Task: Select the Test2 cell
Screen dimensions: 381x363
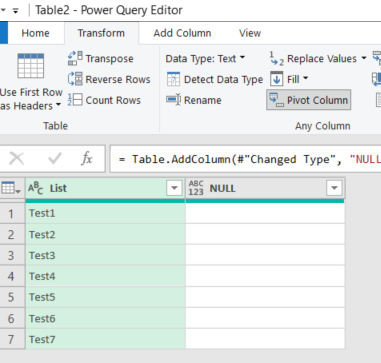Action: coord(105,234)
